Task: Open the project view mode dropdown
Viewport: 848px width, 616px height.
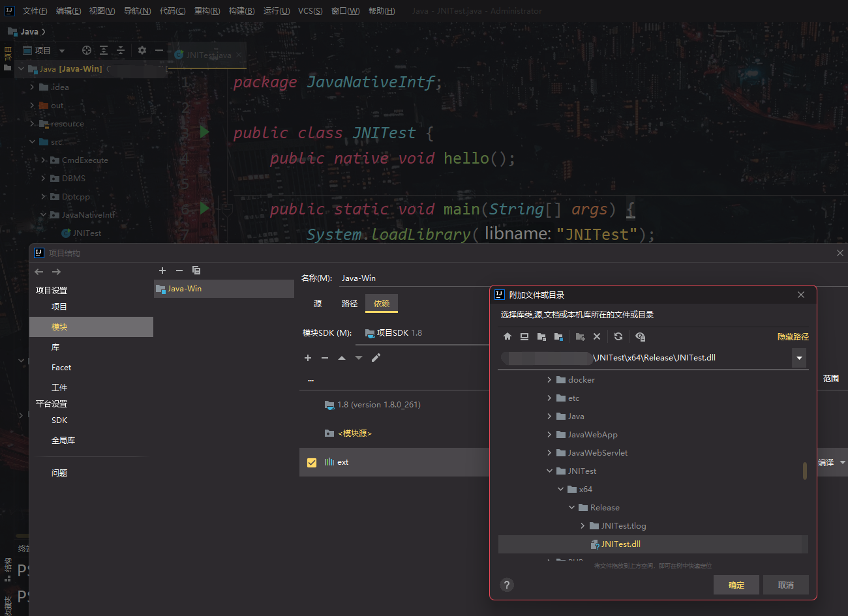Action: point(62,51)
